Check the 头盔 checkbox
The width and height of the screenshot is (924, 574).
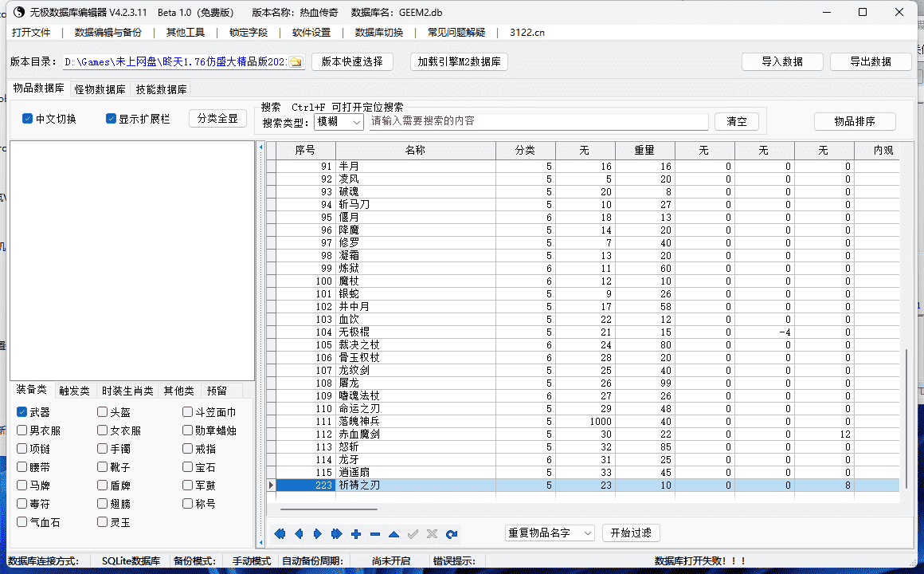pyautogui.click(x=102, y=412)
